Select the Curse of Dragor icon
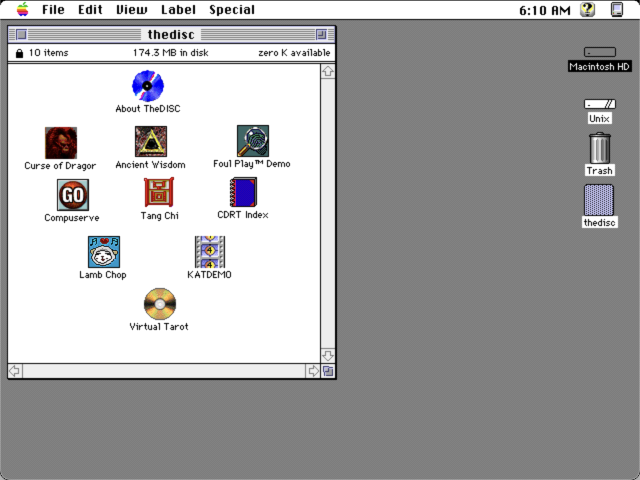 pyautogui.click(x=61, y=142)
